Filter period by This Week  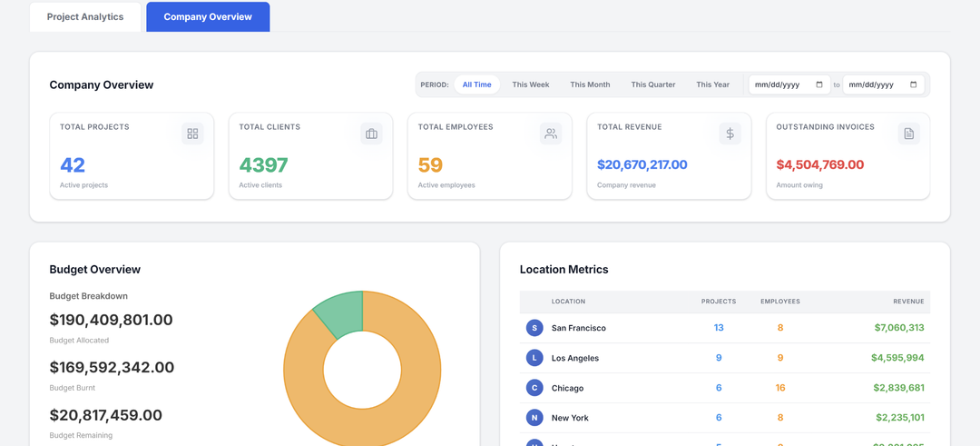[x=531, y=84]
